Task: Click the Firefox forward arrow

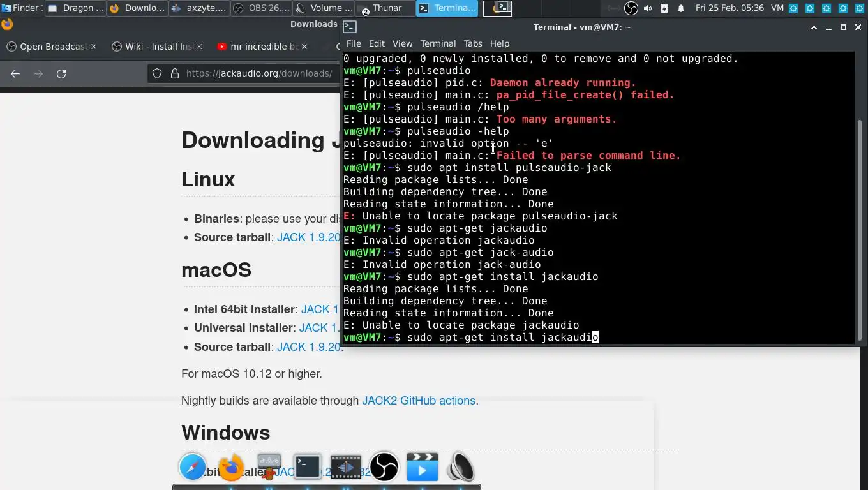Action: pos(38,74)
